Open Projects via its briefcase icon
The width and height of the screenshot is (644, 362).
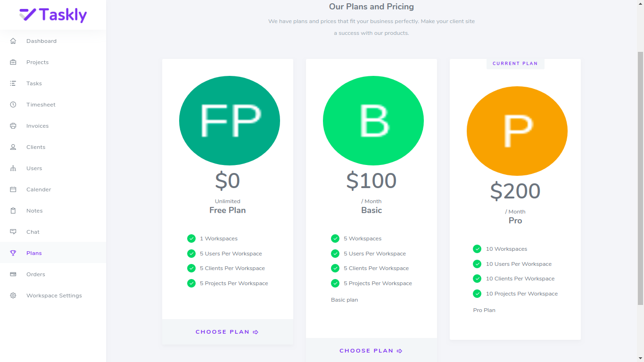tap(13, 62)
